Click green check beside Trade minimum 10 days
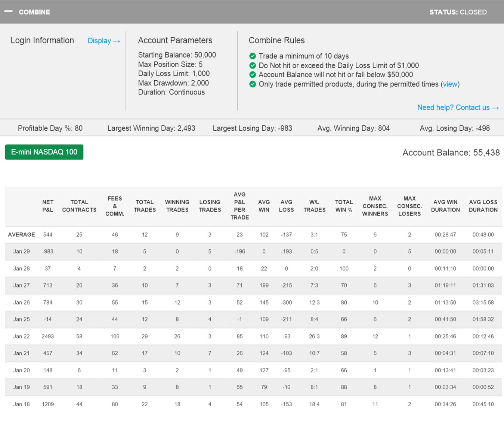 click(x=253, y=56)
